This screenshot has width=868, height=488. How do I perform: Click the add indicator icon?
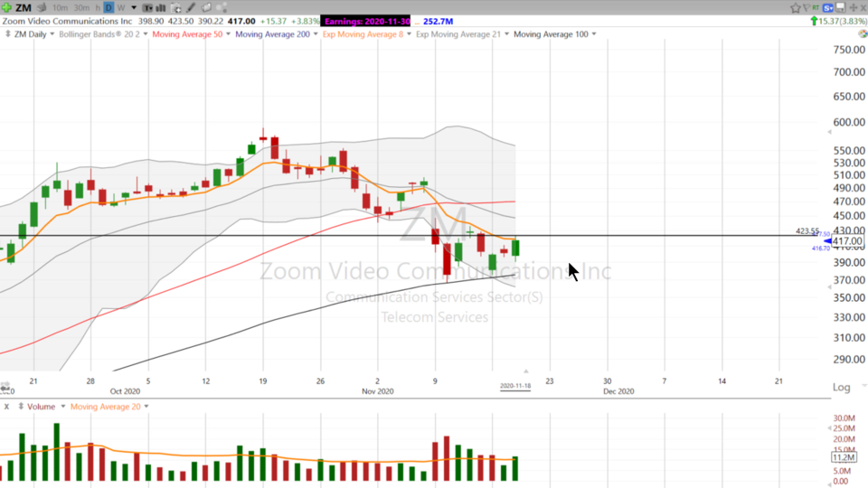[x=176, y=8]
